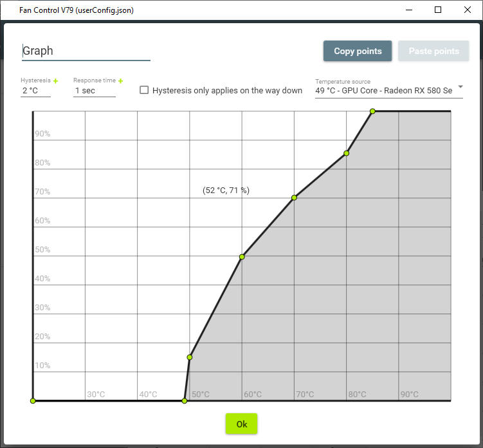Select the bottom-left origin curve point
Viewport: 483px width, 448px height.
33,401
